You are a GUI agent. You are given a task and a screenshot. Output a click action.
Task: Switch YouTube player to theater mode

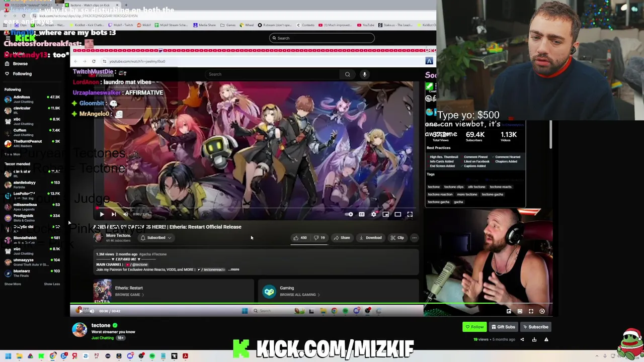click(398, 214)
